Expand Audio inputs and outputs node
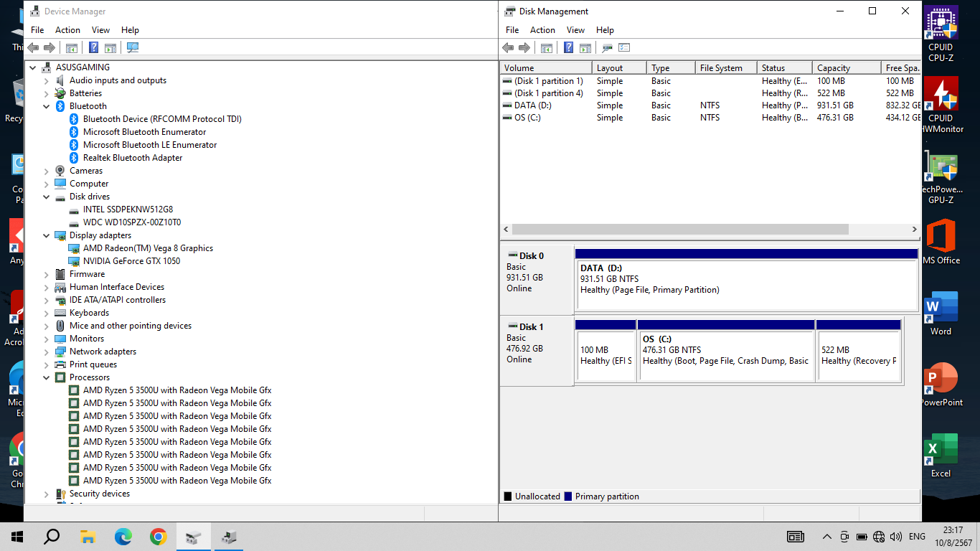The height and width of the screenshot is (551, 980). [x=47, y=80]
